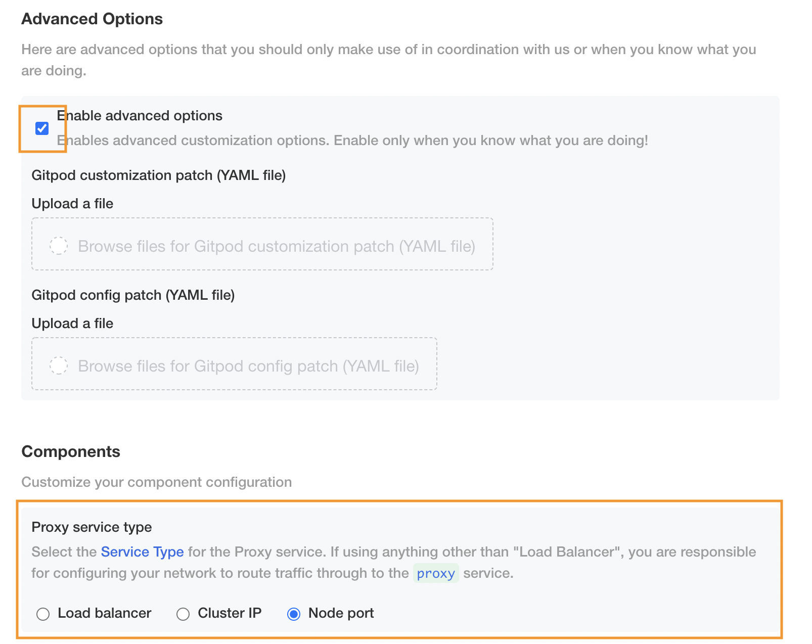Click the dashed circle icon in config patch upload
This screenshot has width=812, height=644.
coord(59,364)
